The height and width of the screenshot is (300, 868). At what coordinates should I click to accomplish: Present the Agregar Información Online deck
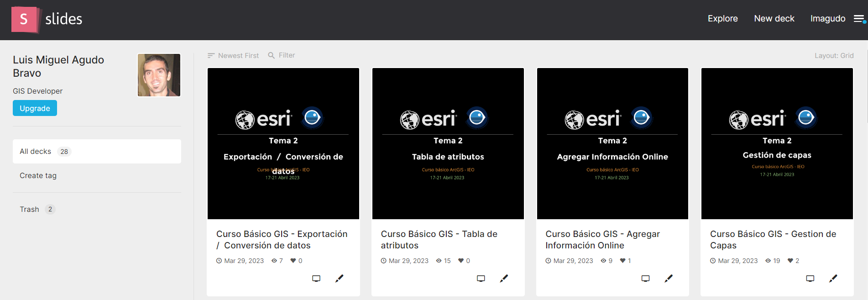[645, 279]
